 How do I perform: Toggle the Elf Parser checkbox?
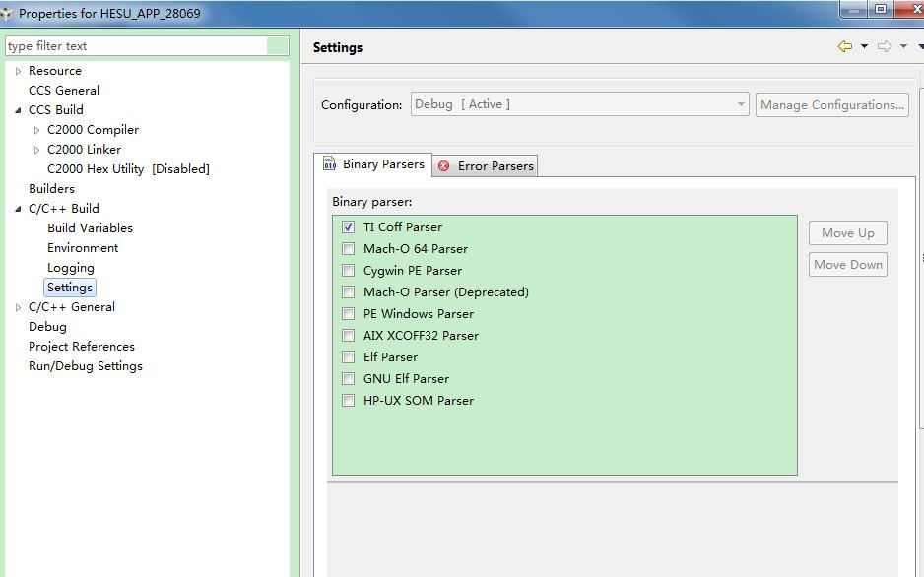349,357
